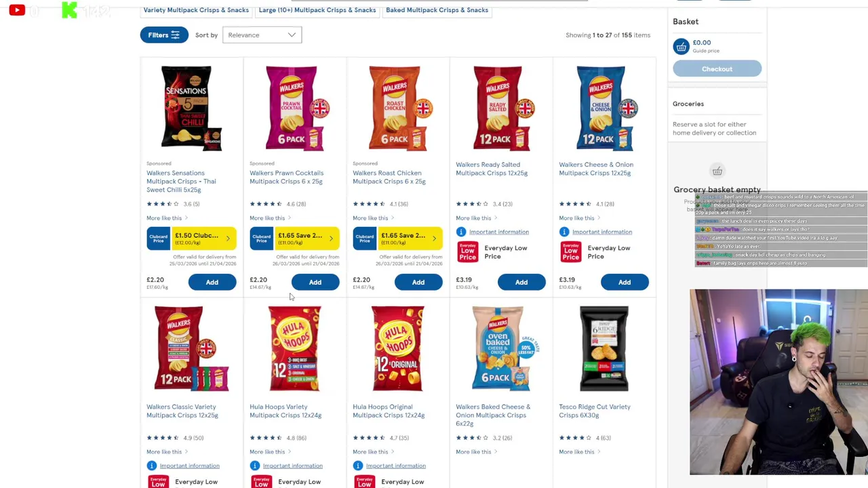Image resolution: width=868 pixels, height=488 pixels.
Task: Open the Sort by Relevance dropdown
Action: [262, 35]
